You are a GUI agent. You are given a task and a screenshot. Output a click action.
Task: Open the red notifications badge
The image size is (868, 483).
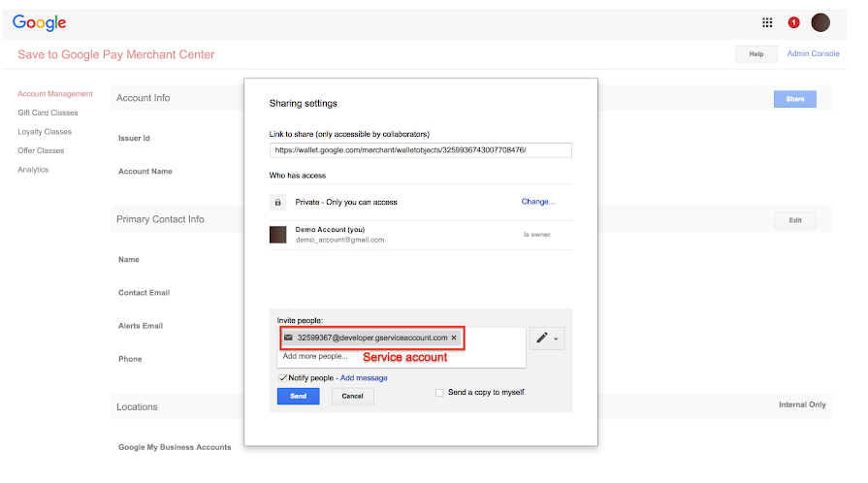[793, 22]
